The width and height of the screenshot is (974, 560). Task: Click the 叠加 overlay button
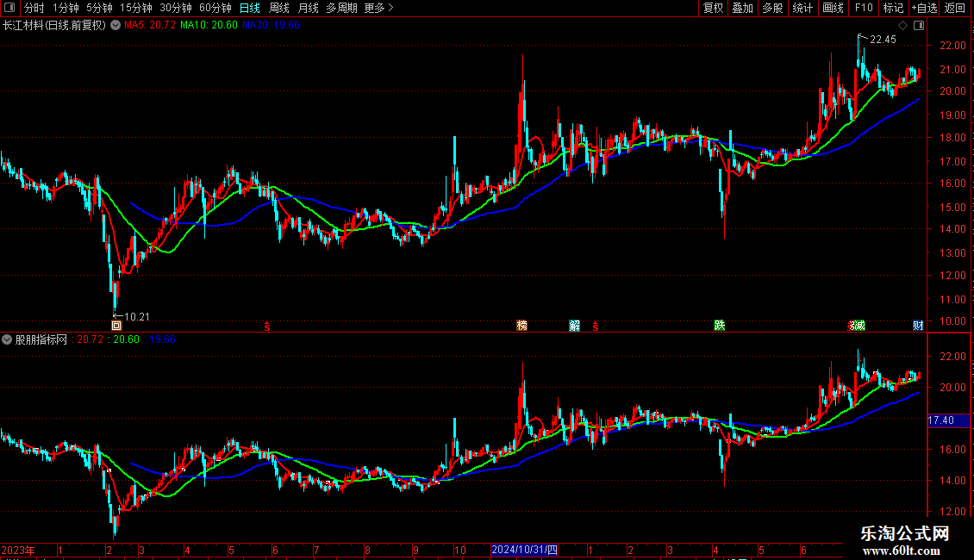tap(743, 8)
